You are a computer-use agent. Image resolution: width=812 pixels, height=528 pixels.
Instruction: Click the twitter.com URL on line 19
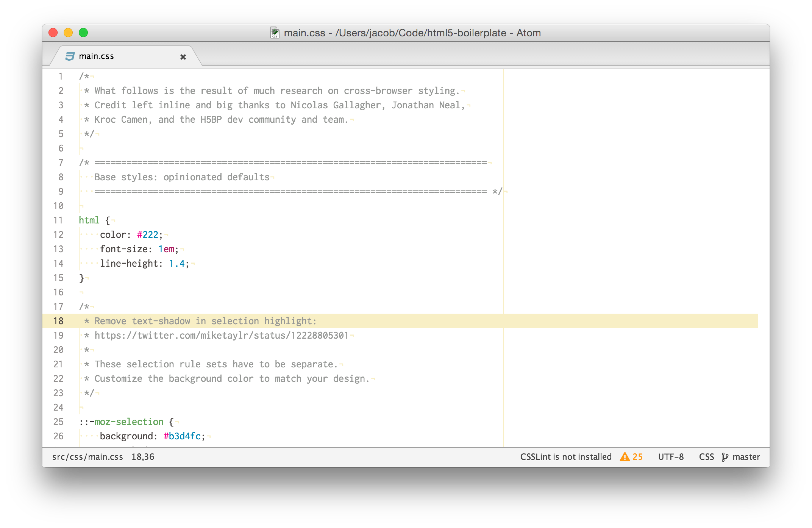[221, 336]
